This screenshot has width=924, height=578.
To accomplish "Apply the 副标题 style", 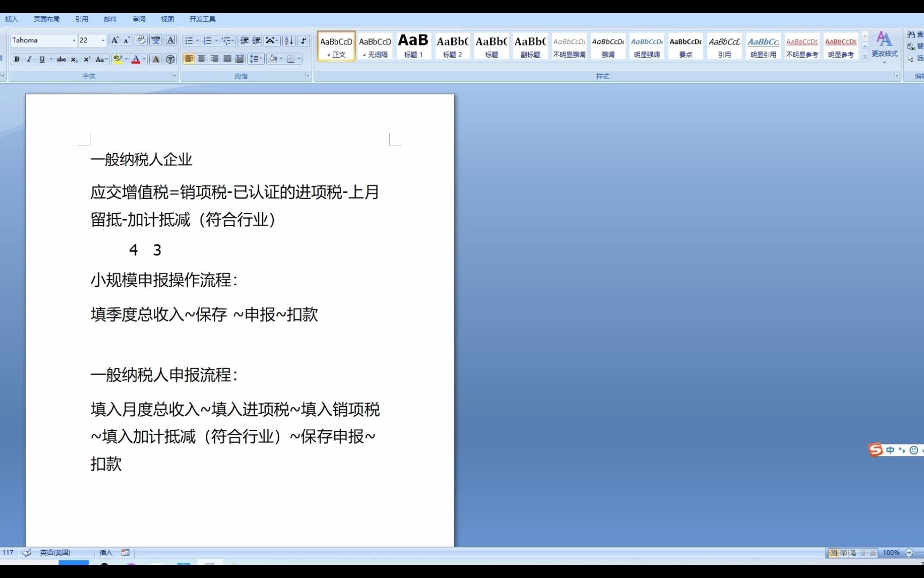I will tap(530, 46).
